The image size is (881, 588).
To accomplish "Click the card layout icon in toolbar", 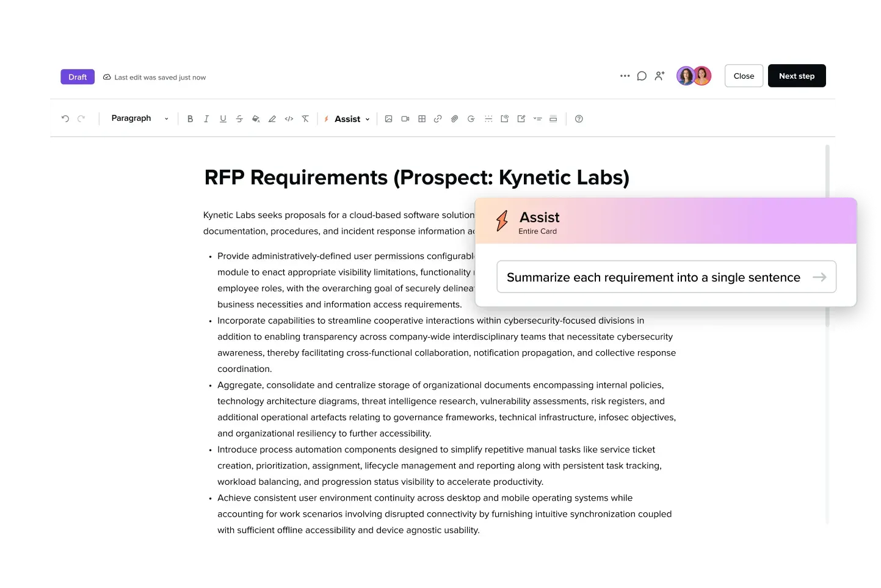I will click(x=553, y=119).
